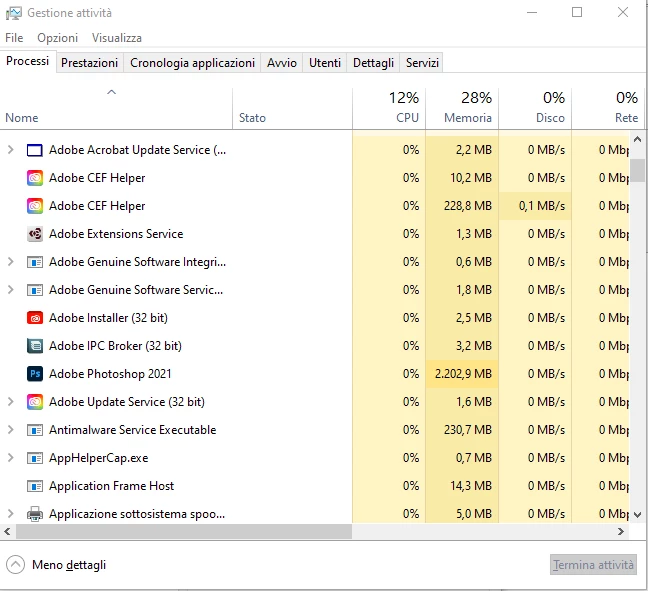
Task: Expand Adobe Genuine Software Service row
Action: [11, 290]
